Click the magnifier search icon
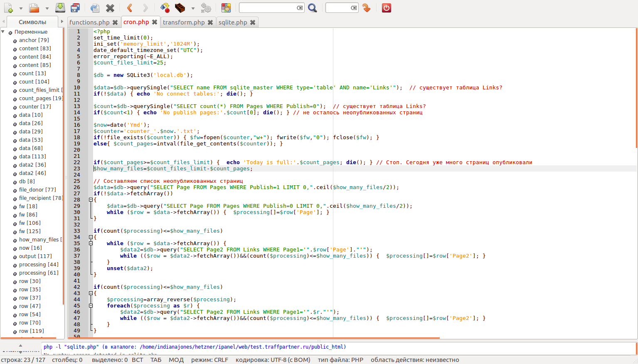This screenshot has width=638, height=364. (x=313, y=8)
